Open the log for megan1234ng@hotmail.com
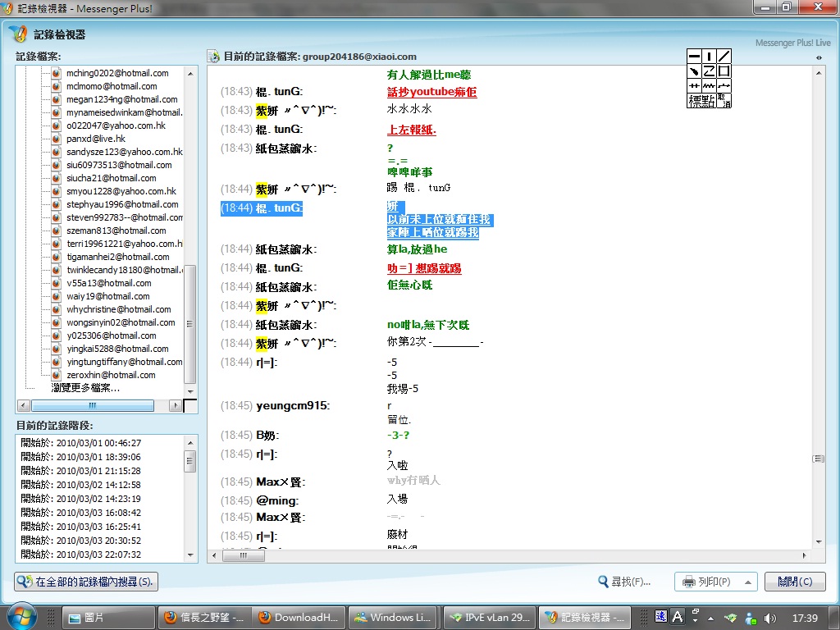Screen dimensions: 840x630 click(x=121, y=99)
